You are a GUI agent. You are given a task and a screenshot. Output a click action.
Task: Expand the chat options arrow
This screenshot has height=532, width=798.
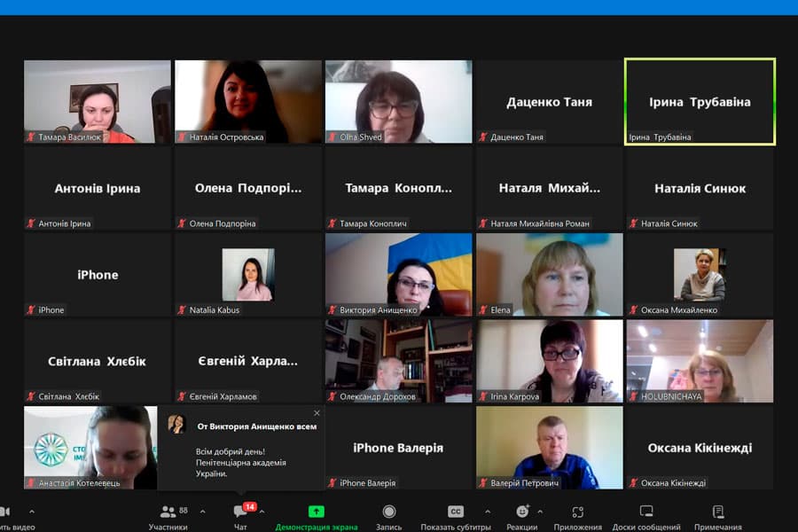click(x=262, y=511)
